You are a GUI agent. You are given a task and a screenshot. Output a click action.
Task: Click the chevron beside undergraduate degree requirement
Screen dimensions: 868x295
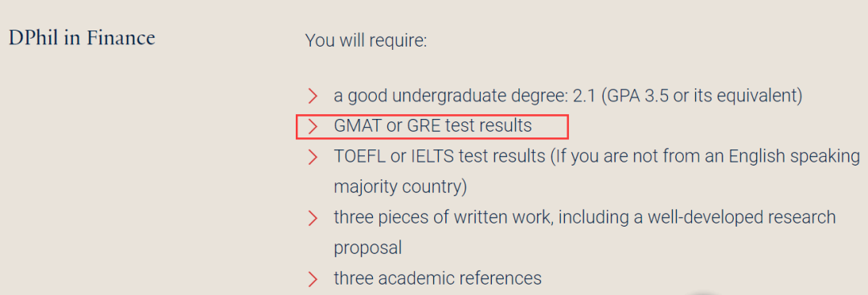[x=313, y=96]
